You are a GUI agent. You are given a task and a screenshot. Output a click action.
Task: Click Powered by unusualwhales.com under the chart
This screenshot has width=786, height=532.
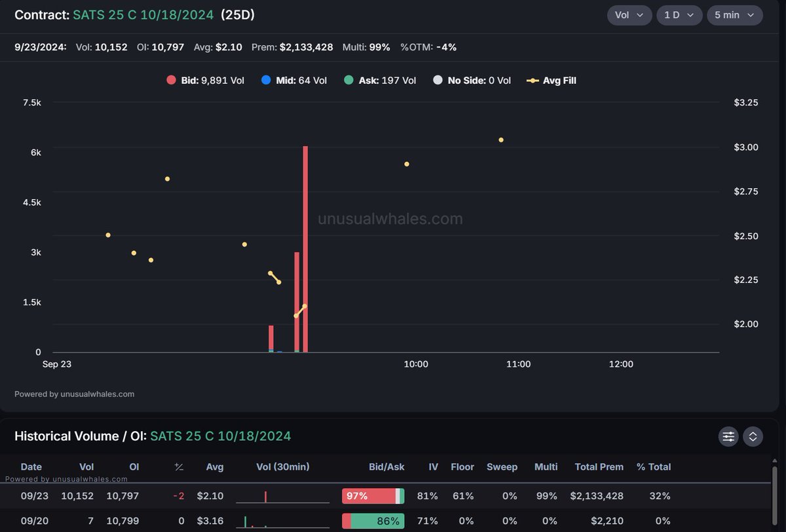click(74, 394)
